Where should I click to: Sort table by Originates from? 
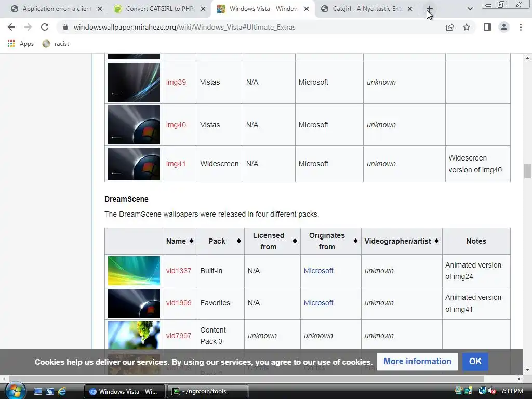330,241
